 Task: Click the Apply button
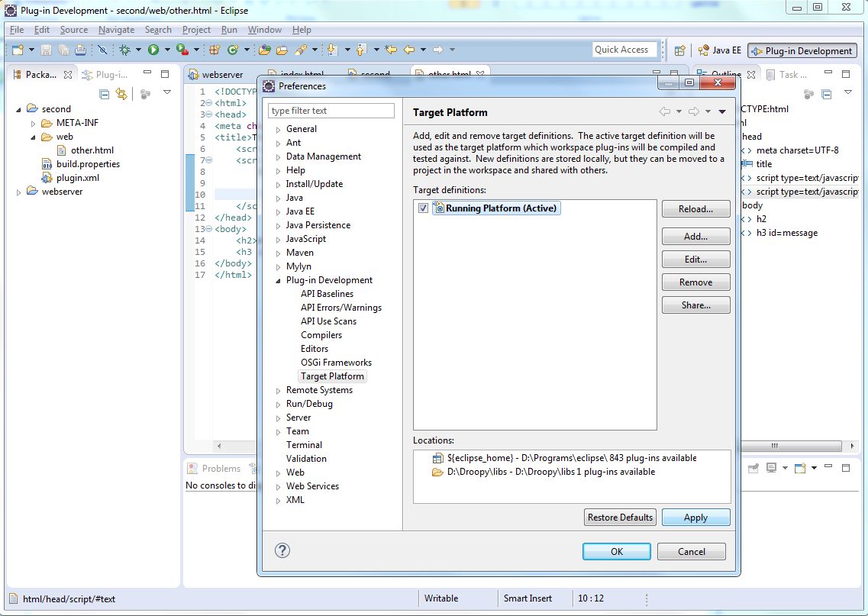[x=695, y=517]
